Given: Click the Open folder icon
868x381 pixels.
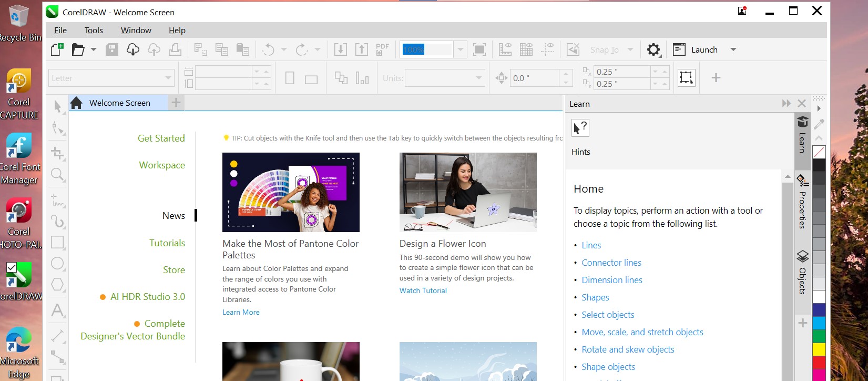Looking at the screenshot, I should point(78,49).
